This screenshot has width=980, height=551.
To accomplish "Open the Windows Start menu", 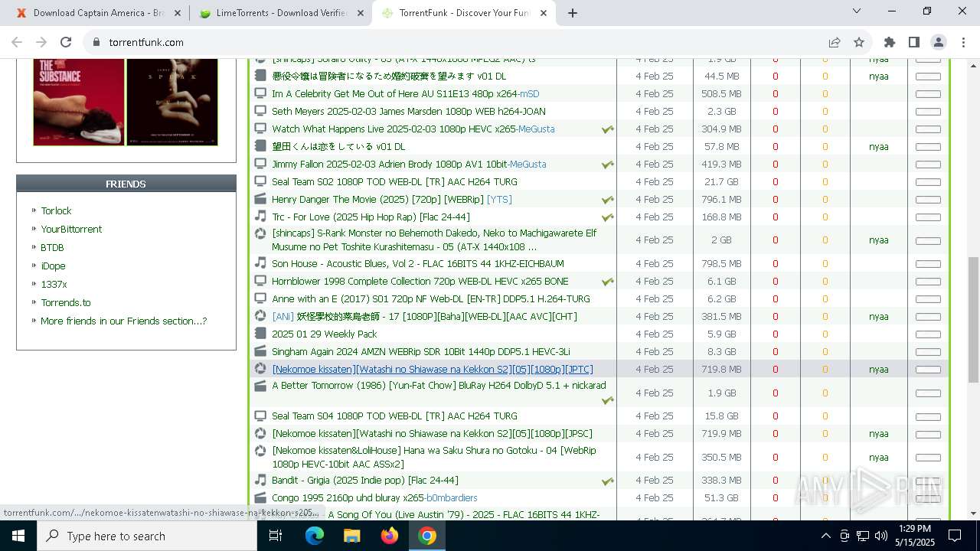I will 18,536.
